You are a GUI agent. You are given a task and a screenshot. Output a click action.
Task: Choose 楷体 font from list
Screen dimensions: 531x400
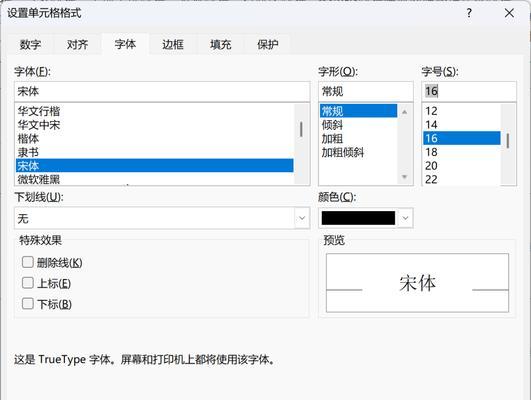click(x=155, y=139)
